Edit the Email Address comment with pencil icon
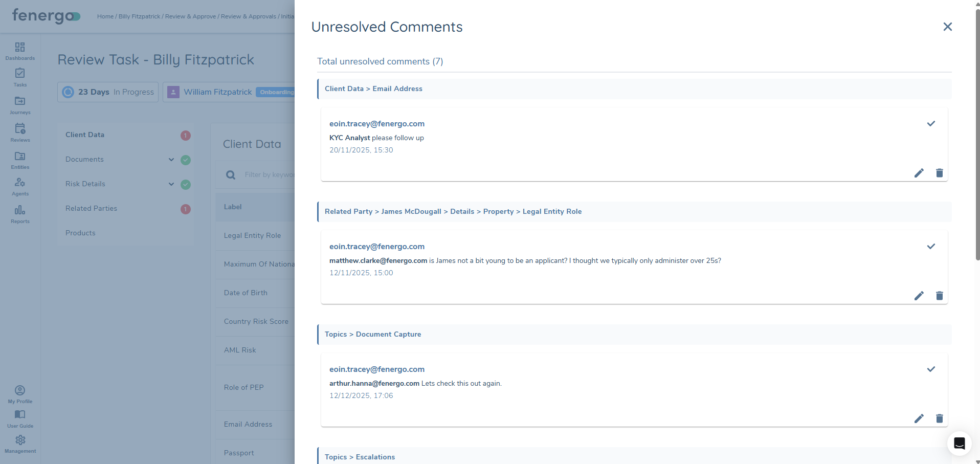980x464 pixels. coord(919,173)
